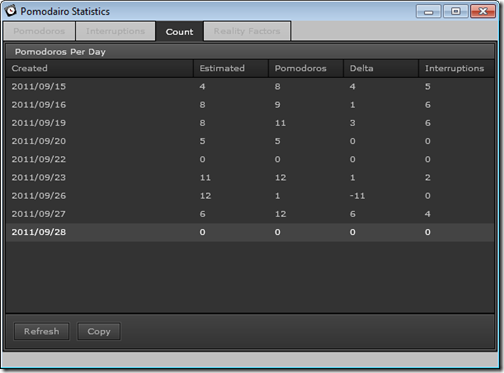The height and width of the screenshot is (373, 504).
Task: Click Interruptions value 4 for 2011/09/27
Action: tap(428, 214)
